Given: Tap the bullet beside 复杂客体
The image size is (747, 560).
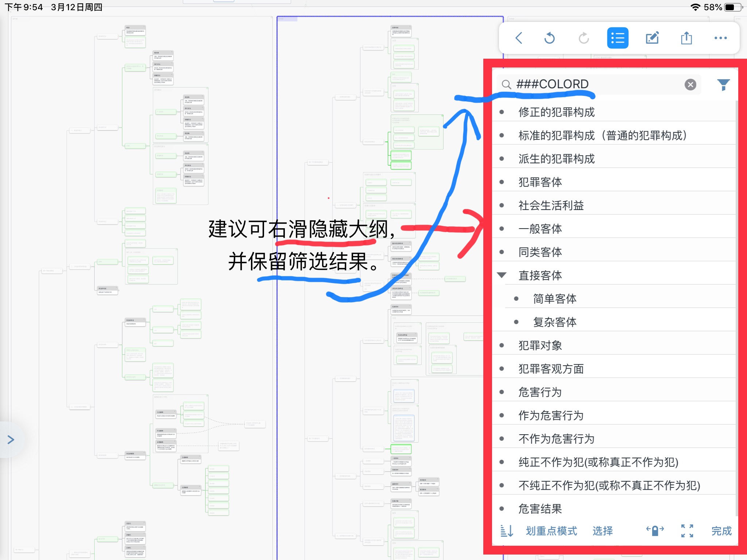Looking at the screenshot, I should pyautogui.click(x=516, y=322).
